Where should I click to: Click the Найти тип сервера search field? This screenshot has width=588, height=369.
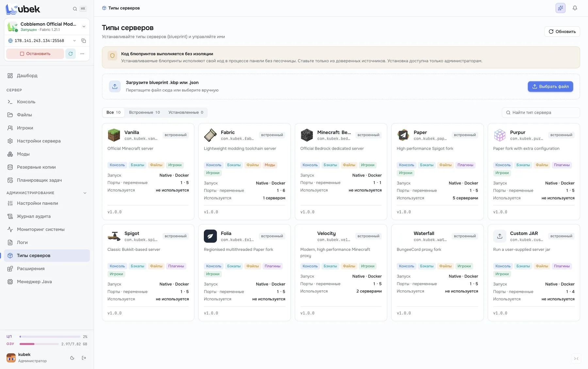(x=541, y=112)
